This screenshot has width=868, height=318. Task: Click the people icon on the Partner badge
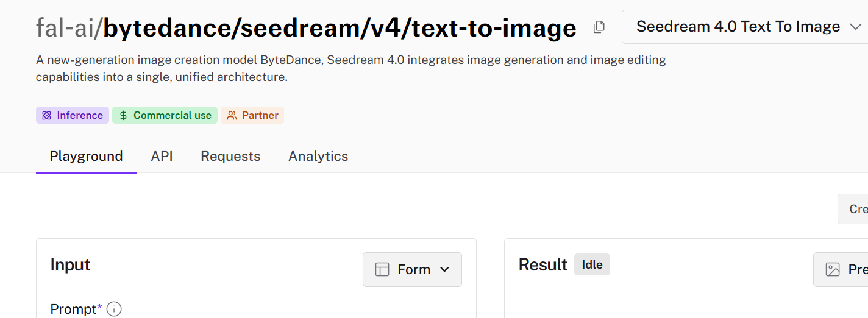click(232, 115)
